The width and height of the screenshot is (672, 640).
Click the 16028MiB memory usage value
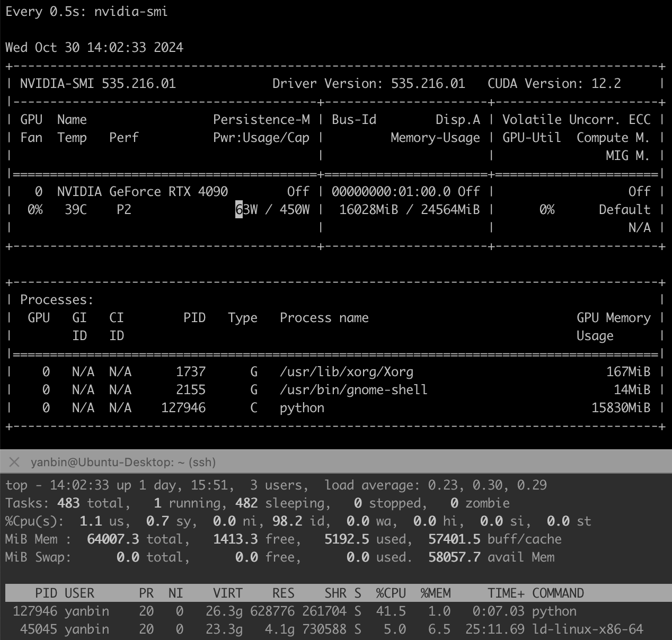tap(368, 210)
